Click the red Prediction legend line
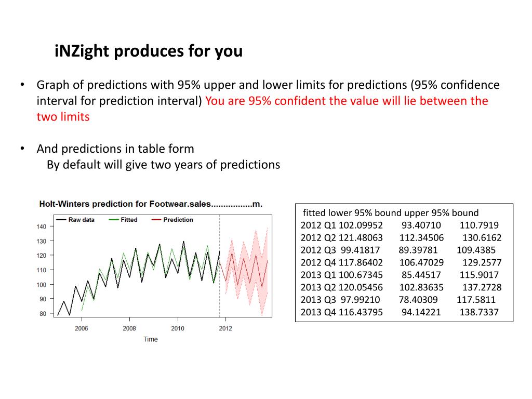 tap(156, 220)
